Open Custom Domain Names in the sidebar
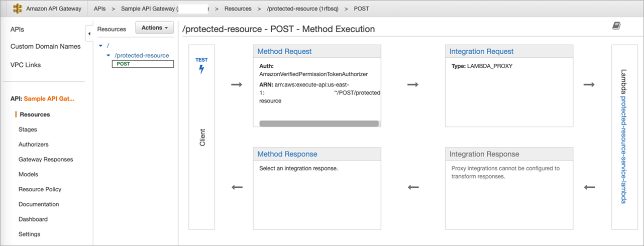The image size is (644, 246). click(x=45, y=46)
